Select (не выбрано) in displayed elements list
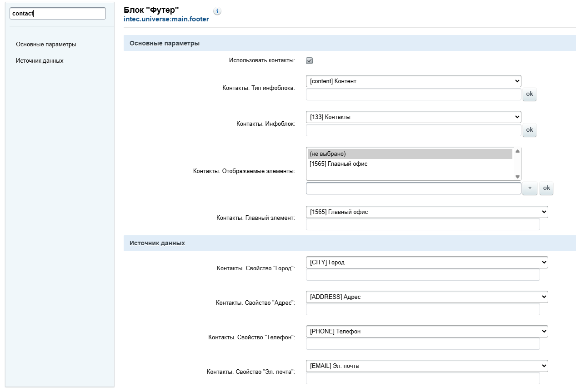Screen dimensions: 576x392 point(410,154)
